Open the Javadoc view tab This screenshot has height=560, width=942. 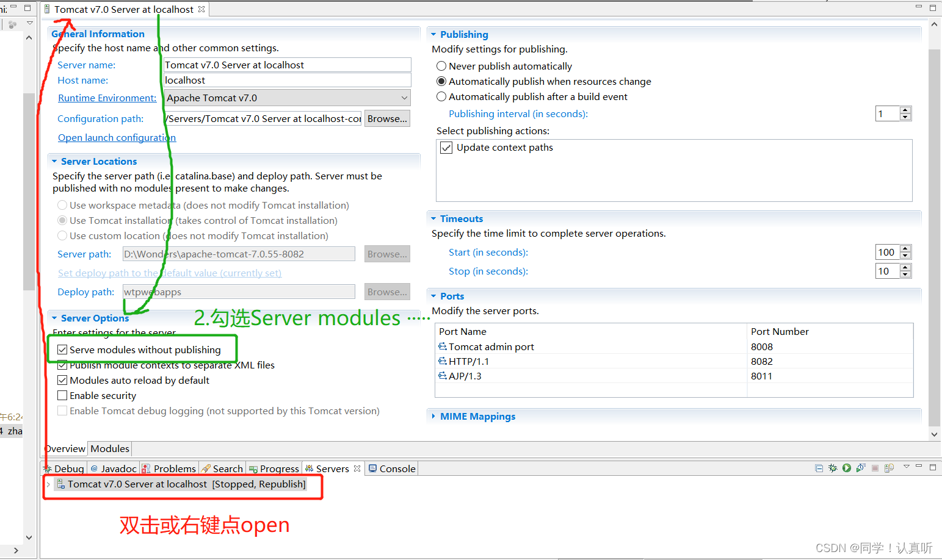114,468
